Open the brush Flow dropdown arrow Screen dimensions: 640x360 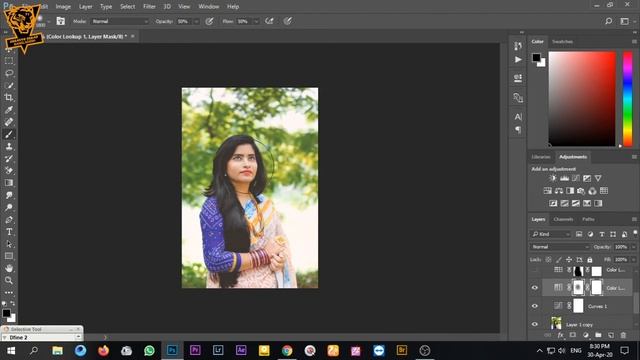pyautogui.click(x=256, y=21)
